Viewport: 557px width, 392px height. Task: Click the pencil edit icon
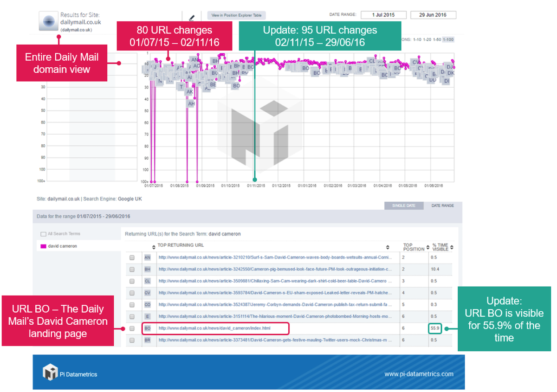click(x=192, y=18)
